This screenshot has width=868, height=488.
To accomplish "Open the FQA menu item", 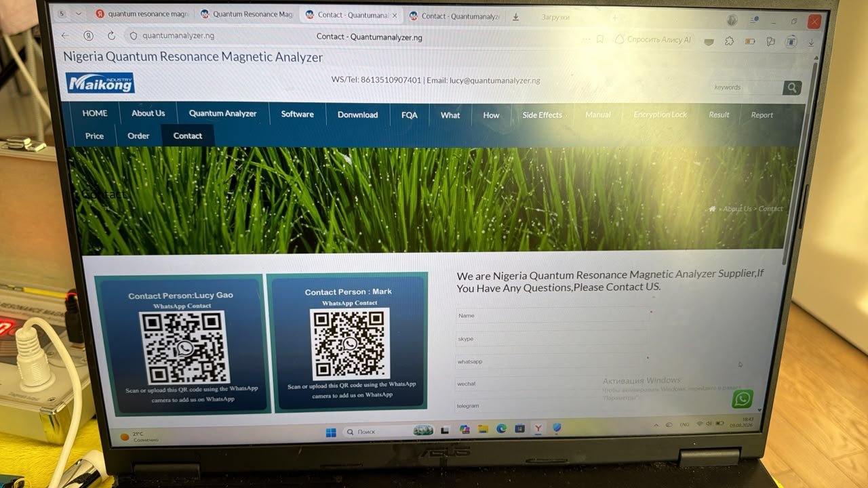I will tap(409, 115).
